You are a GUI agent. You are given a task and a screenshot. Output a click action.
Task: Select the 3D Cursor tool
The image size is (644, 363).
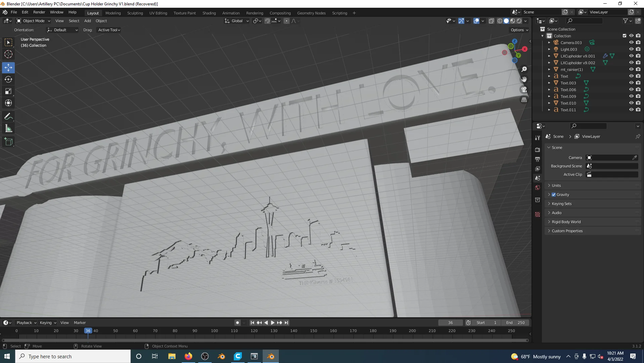8,54
